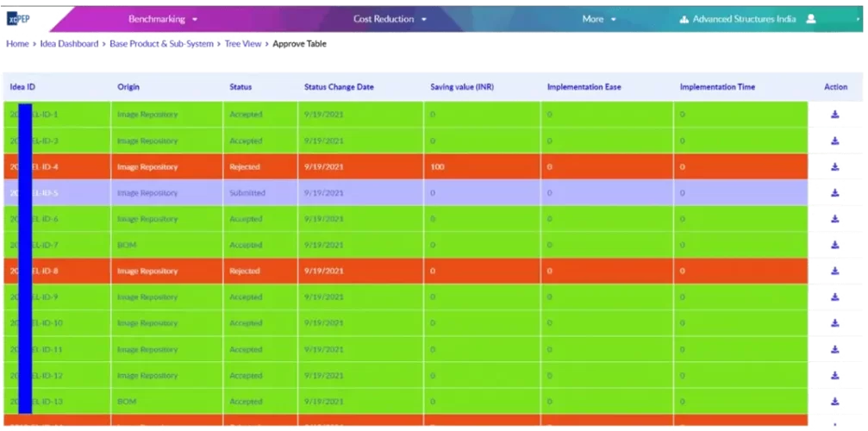Download the rejected idea ending ID-8
The image size is (868, 431).
[x=835, y=271]
